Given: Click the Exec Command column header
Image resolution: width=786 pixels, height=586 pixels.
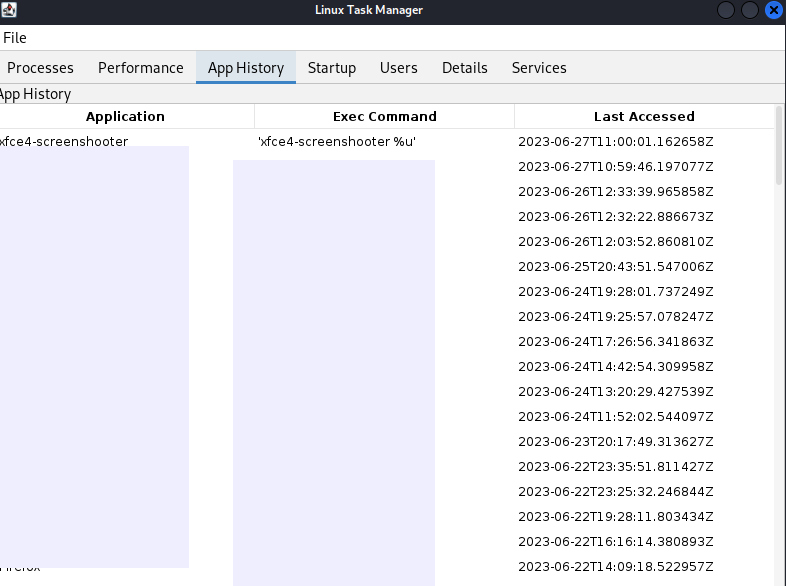Looking at the screenshot, I should [x=384, y=116].
